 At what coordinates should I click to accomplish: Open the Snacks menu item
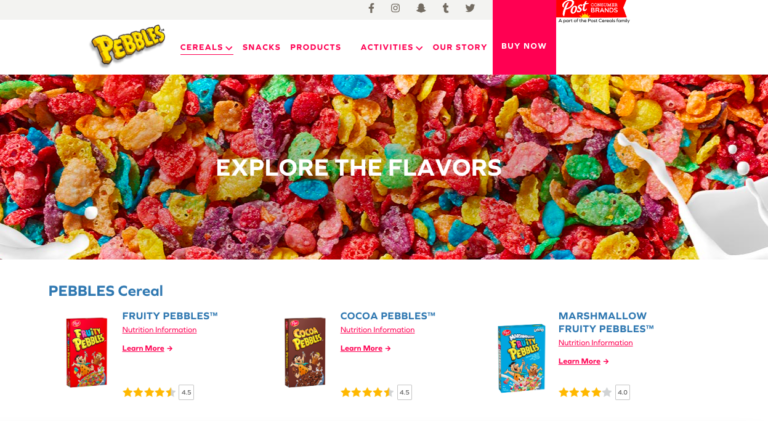tap(261, 47)
